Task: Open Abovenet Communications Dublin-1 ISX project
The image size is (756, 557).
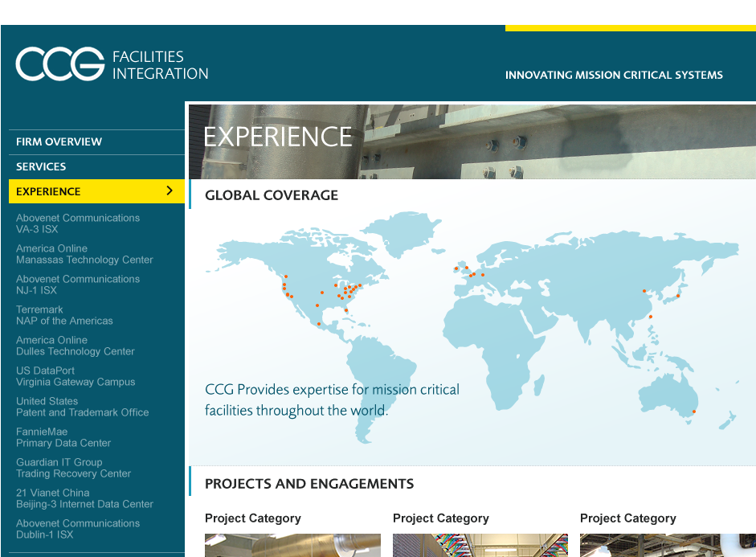Action: (x=78, y=529)
